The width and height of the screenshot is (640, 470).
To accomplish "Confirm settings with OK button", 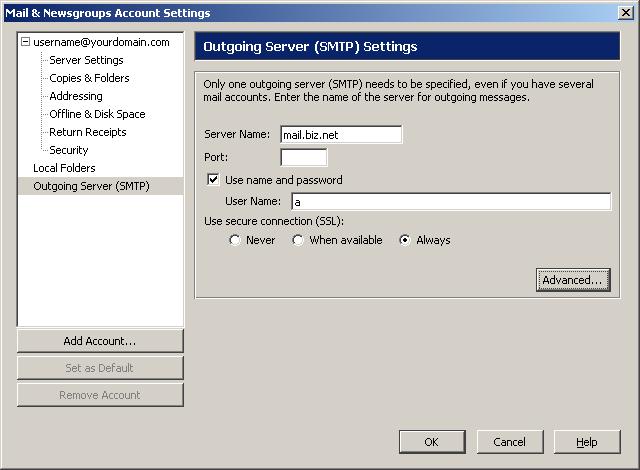I will 431,442.
